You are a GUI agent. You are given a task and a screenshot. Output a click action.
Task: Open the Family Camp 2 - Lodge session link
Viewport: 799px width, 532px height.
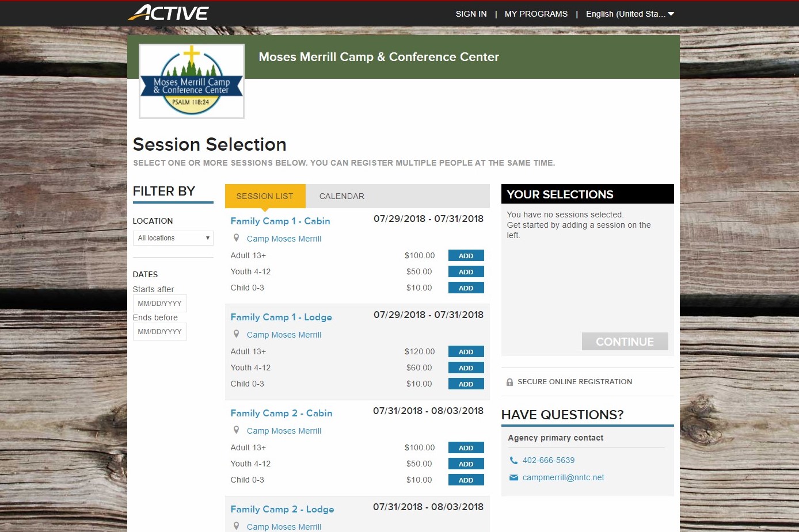(282, 509)
